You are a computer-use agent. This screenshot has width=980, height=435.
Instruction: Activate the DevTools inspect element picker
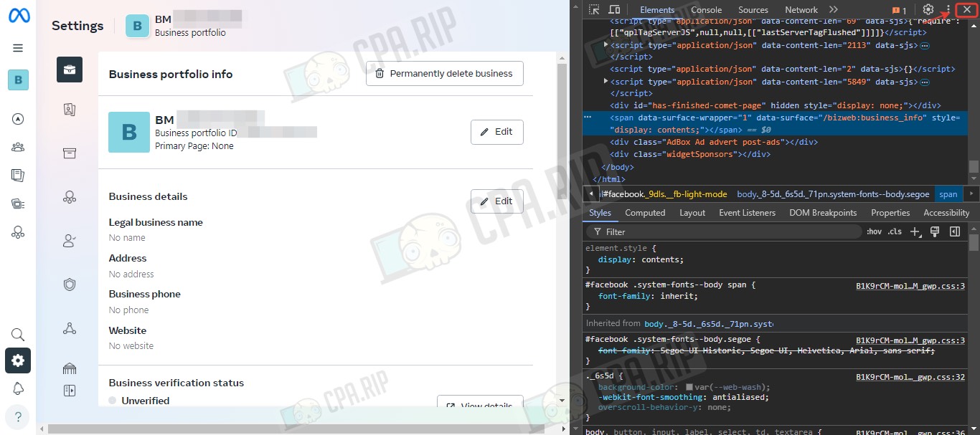point(594,10)
